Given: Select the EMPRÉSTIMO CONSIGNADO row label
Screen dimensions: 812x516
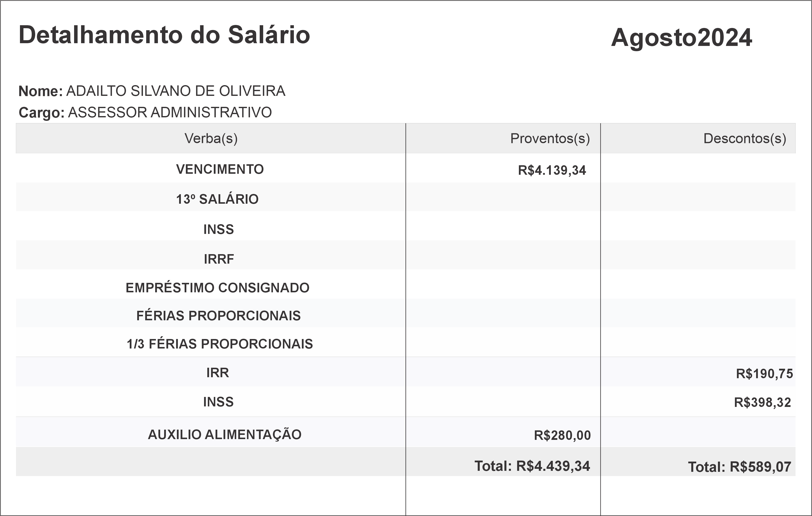Looking at the screenshot, I should coord(218,288).
